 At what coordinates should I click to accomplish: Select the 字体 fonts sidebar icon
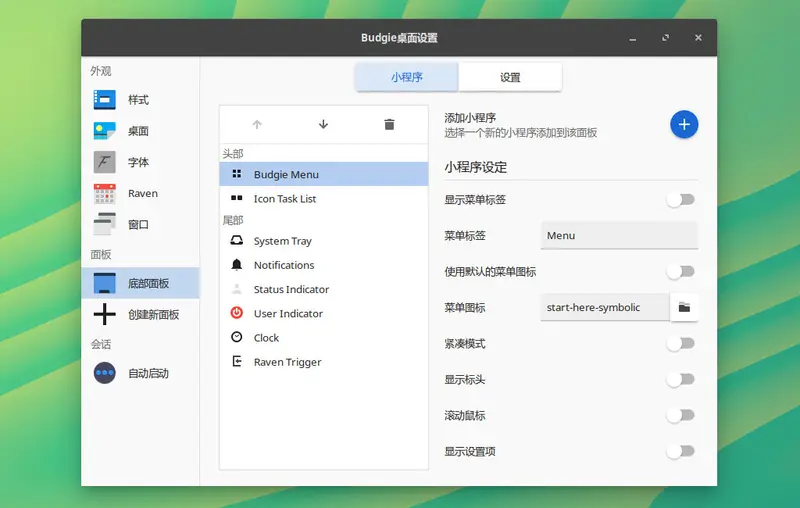pos(105,162)
